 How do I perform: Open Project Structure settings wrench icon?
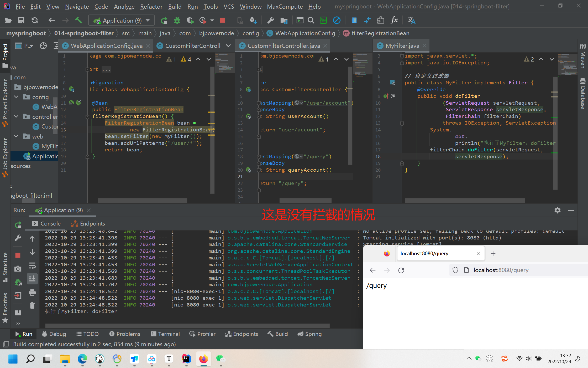pos(271,20)
